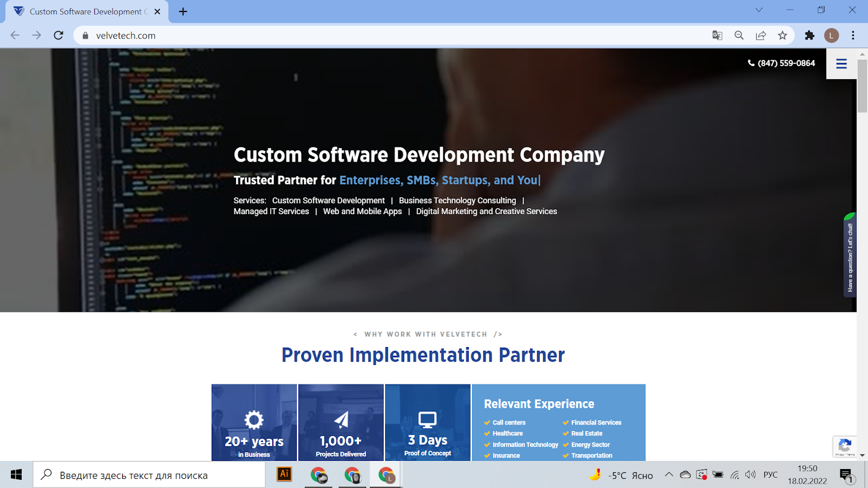Open the Google Translate page icon

click(x=717, y=35)
